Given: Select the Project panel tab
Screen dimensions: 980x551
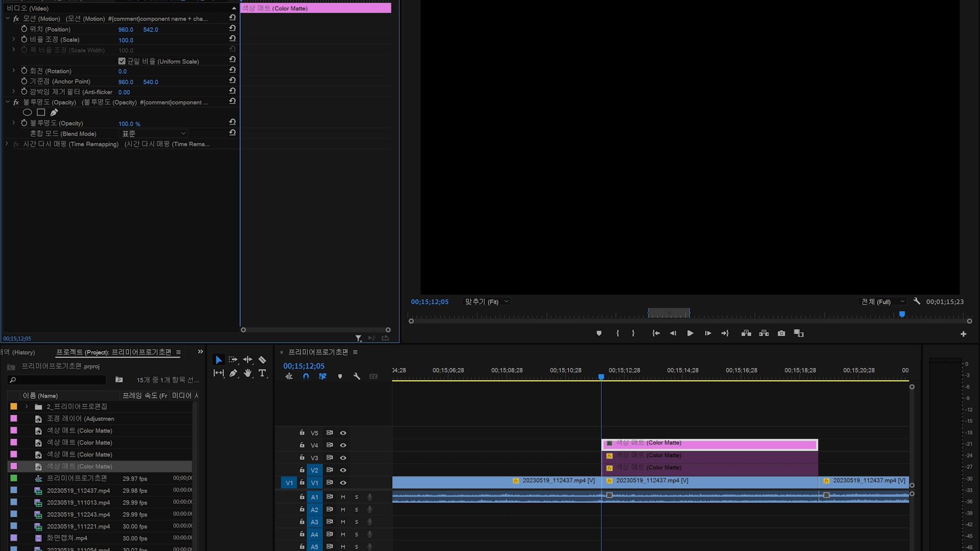Looking at the screenshot, I should pos(114,352).
